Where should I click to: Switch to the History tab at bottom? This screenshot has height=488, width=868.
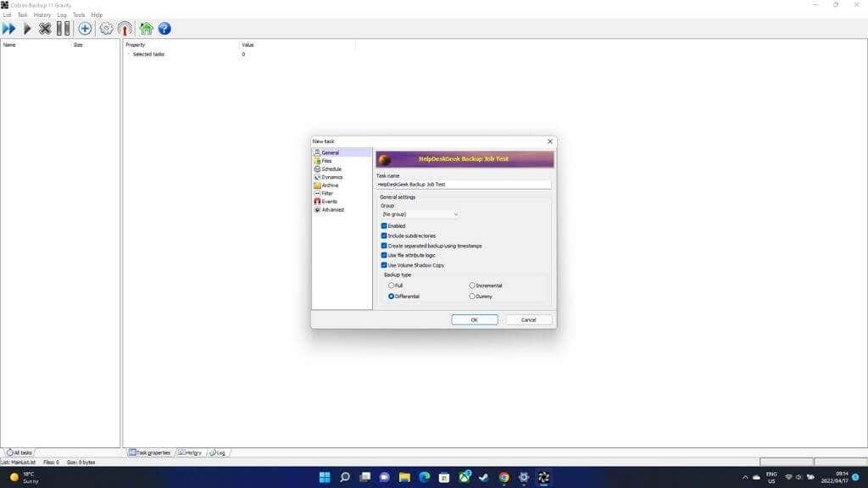click(190, 452)
